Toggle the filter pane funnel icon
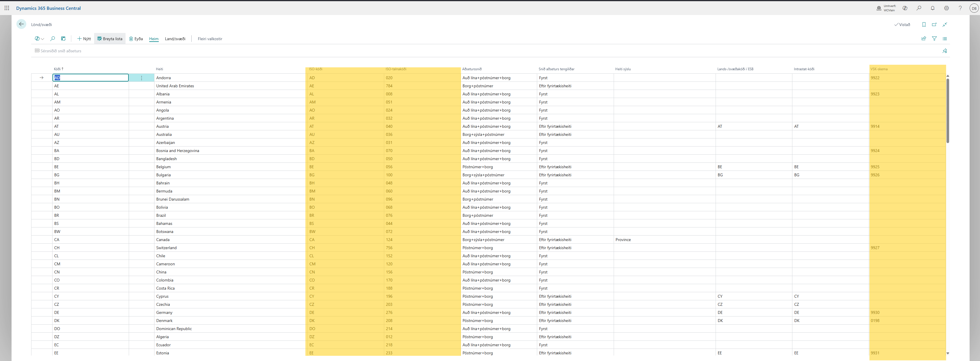Image resolution: width=980 pixels, height=361 pixels. 934,38
